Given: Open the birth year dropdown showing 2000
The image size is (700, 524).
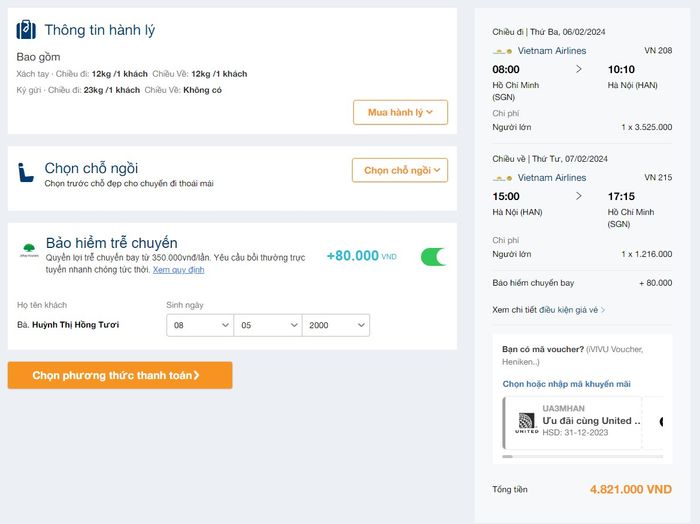Looking at the screenshot, I should (x=336, y=325).
